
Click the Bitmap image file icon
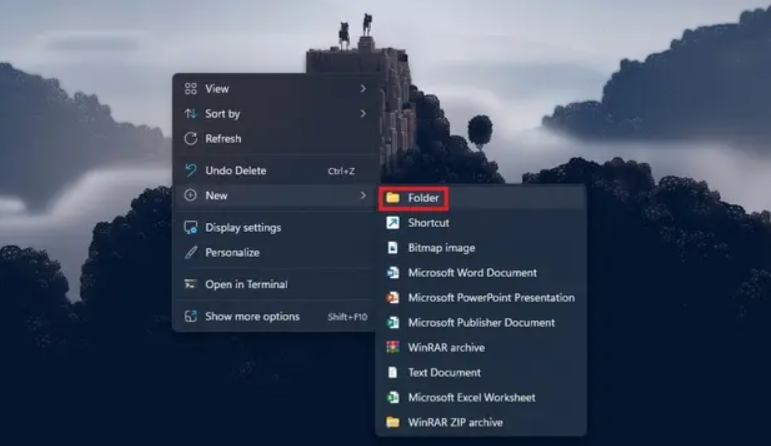(x=392, y=248)
